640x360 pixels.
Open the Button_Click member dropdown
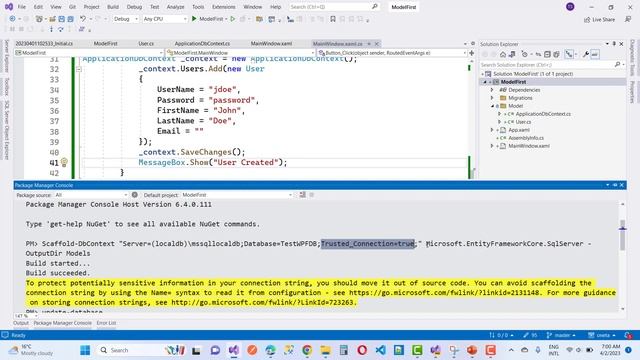pyautogui.click(x=392, y=53)
